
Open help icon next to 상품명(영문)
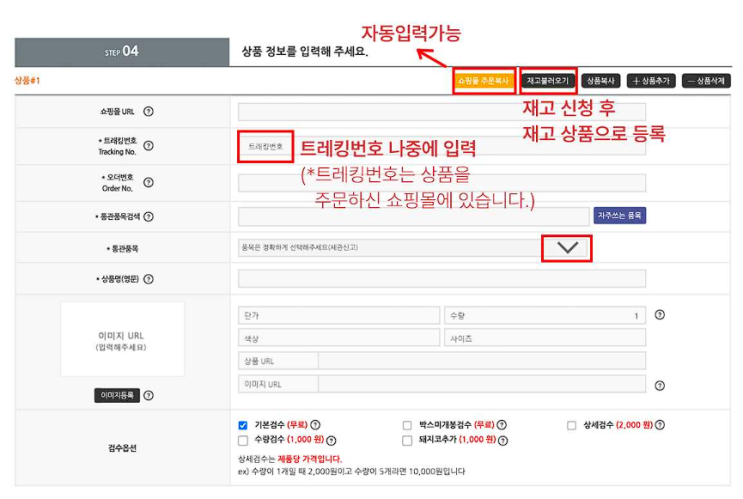[x=148, y=279]
